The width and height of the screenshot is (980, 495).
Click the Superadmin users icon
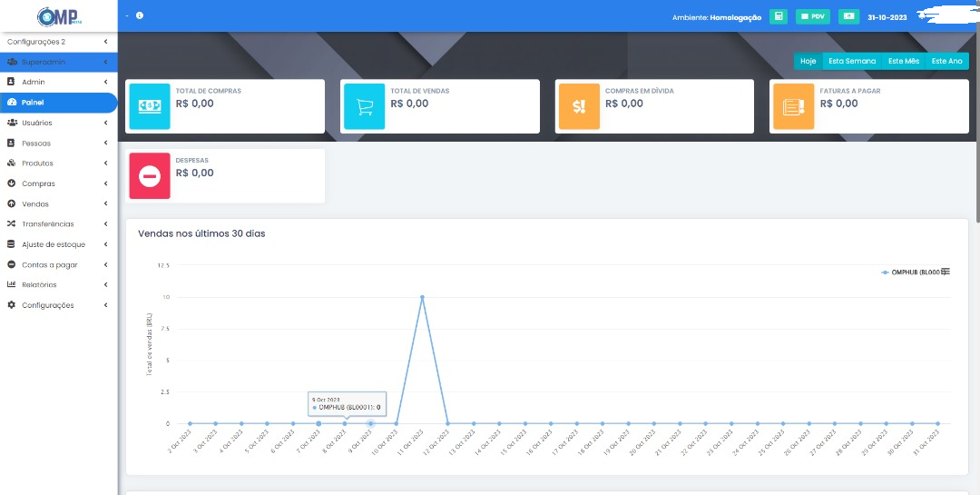[11, 62]
